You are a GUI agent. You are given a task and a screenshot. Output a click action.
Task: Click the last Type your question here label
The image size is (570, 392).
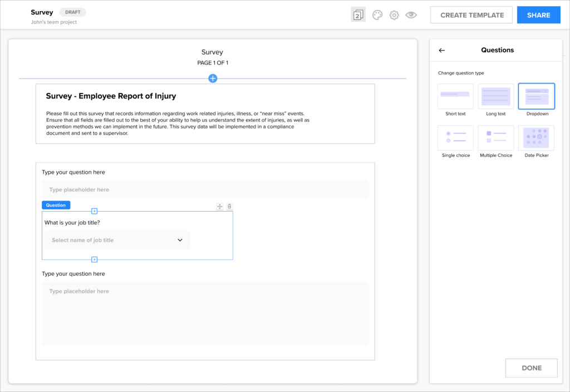point(73,274)
